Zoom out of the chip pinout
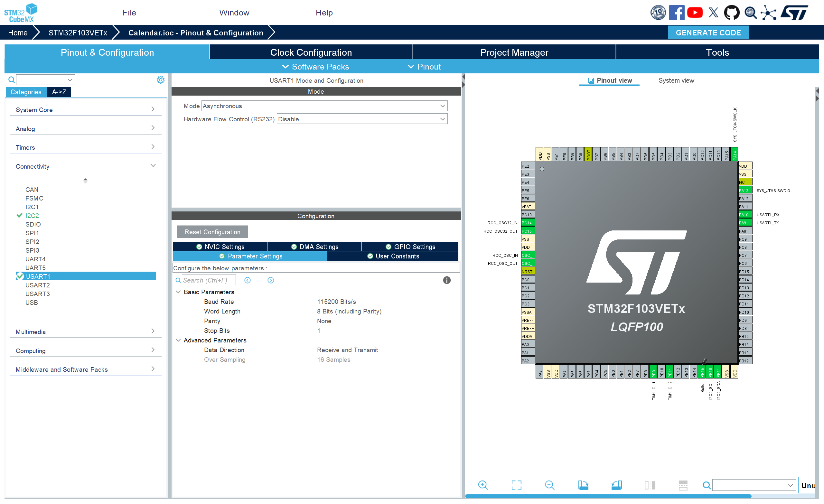 (549, 485)
